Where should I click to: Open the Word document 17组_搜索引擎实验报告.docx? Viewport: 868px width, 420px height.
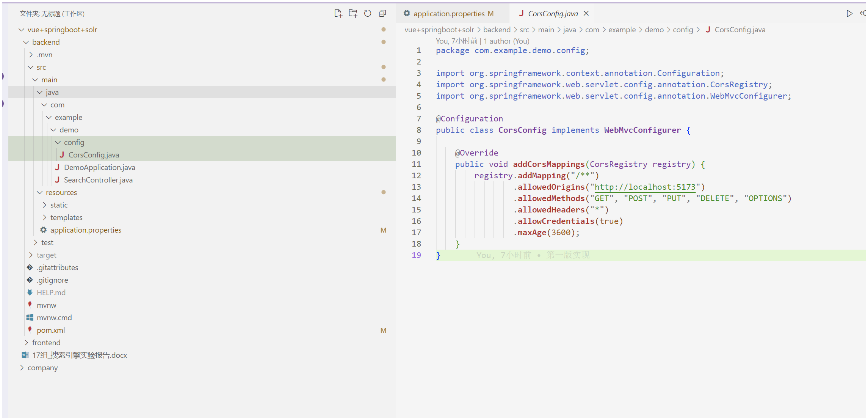(x=79, y=355)
